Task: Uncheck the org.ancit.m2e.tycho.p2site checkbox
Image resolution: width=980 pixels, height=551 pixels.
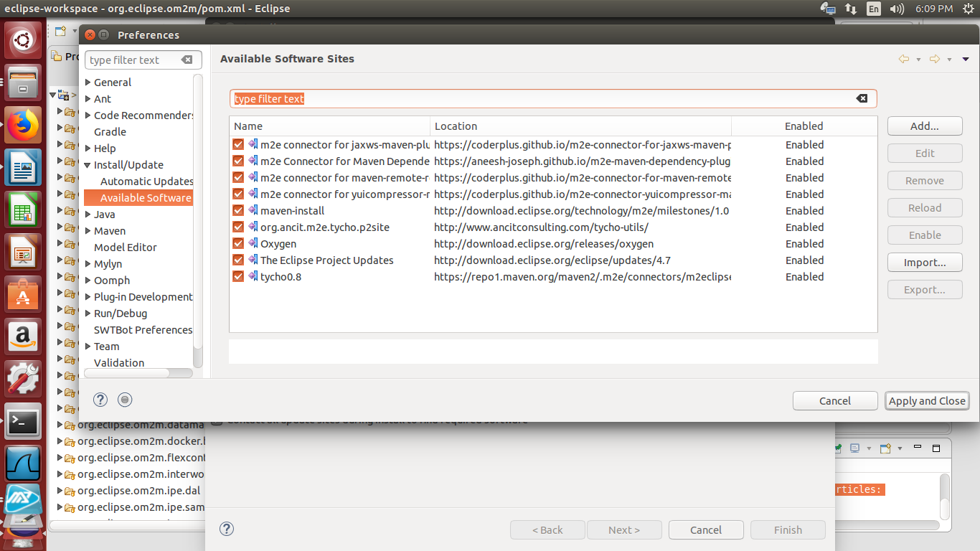Action: tap(238, 227)
